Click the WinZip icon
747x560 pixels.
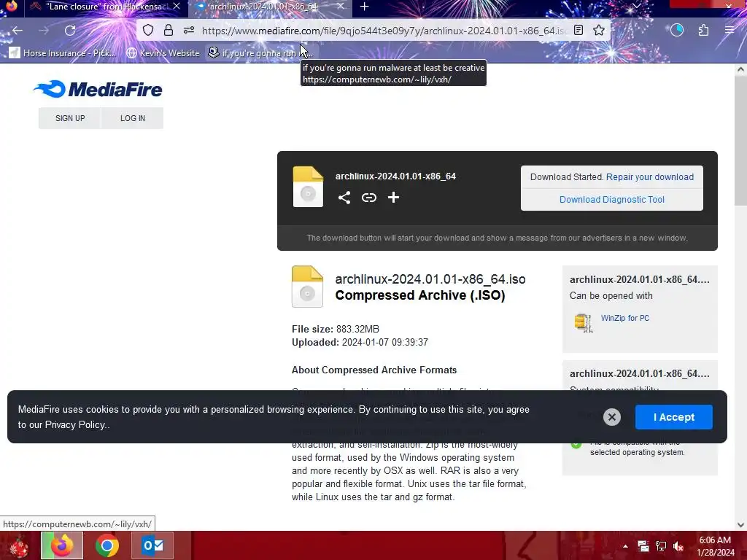(583, 322)
